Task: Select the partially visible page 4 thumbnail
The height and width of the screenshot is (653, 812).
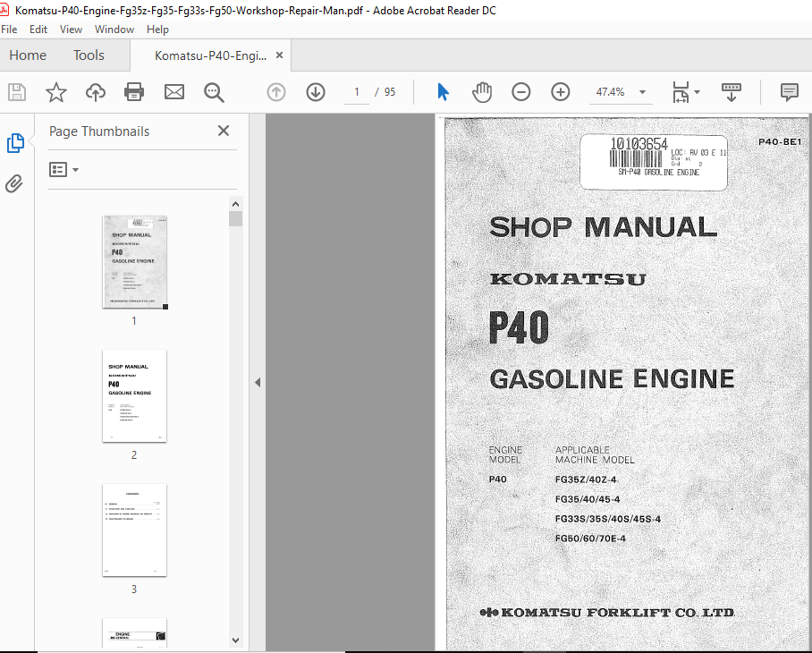Action: [135, 632]
